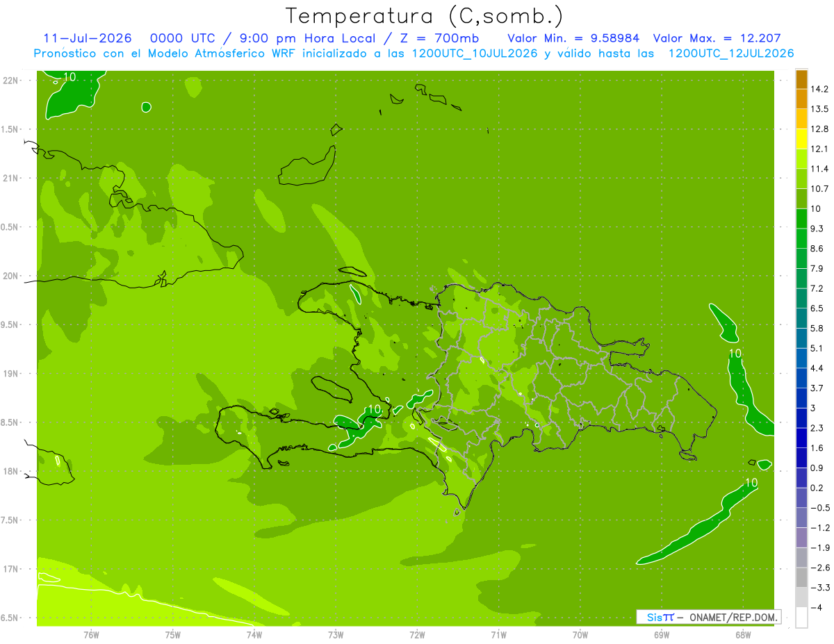Click the '72W' longitude axis label
The height and width of the screenshot is (644, 834).
pos(417,636)
